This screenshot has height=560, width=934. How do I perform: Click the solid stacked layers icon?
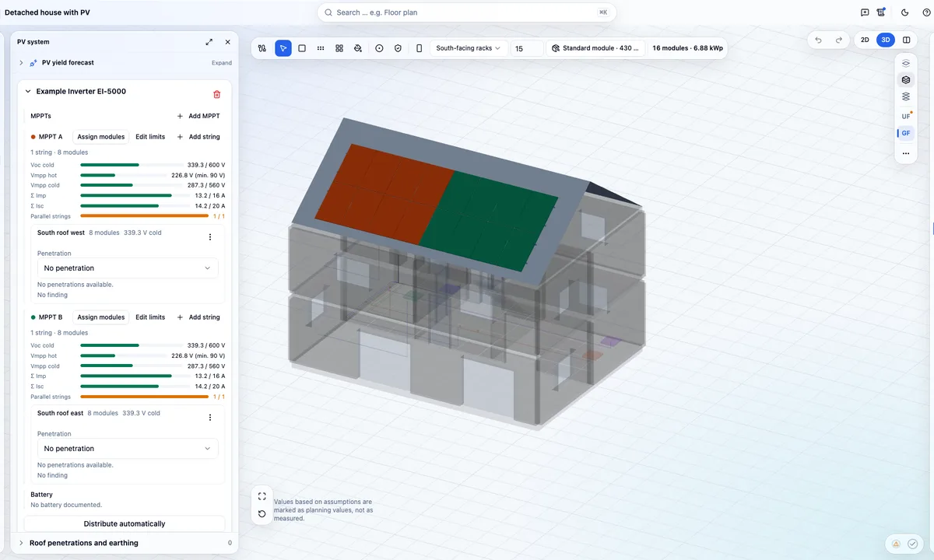906,80
